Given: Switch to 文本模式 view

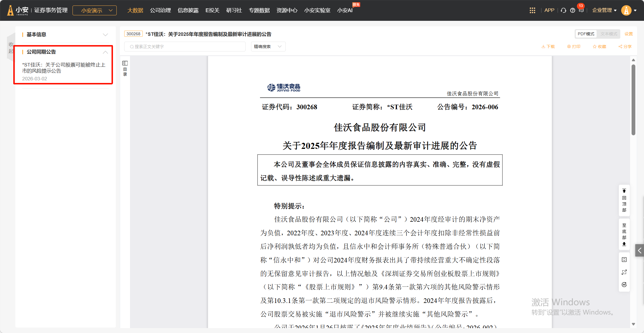Looking at the screenshot, I should [x=608, y=34].
